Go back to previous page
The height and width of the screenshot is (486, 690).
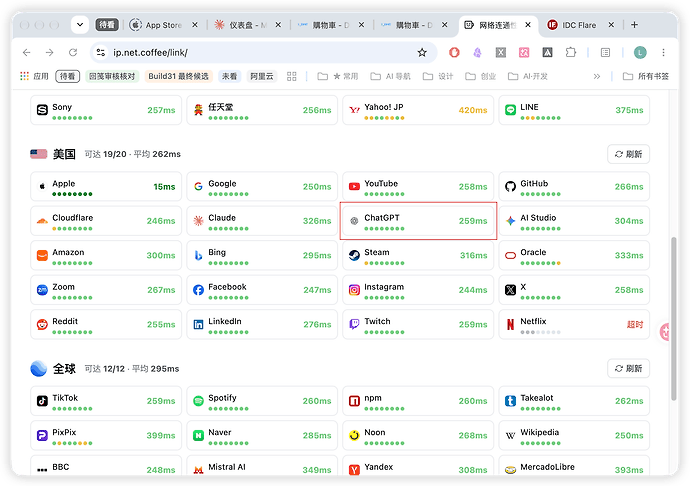tap(27, 53)
